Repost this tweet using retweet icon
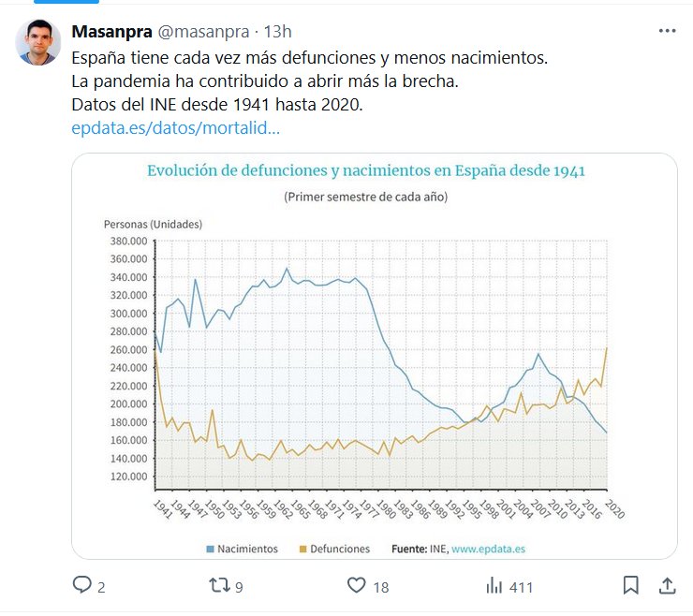 click(217, 586)
